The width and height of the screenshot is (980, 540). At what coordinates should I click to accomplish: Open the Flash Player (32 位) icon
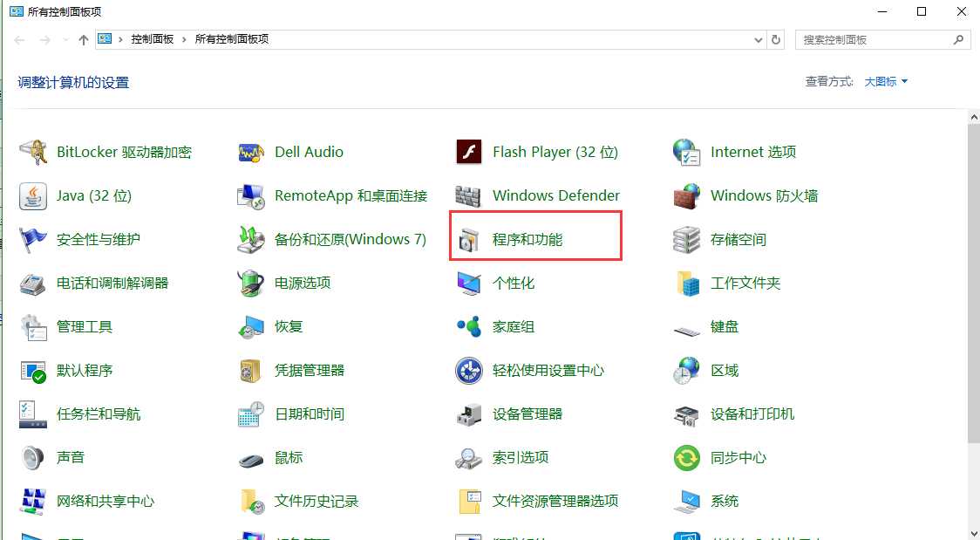point(469,152)
